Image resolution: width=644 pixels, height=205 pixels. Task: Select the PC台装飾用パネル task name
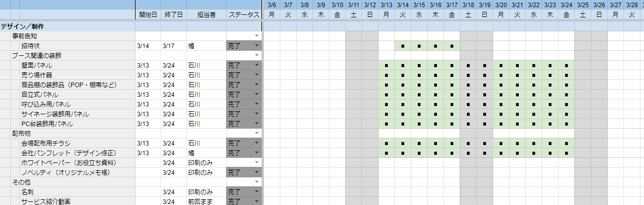click(47, 124)
